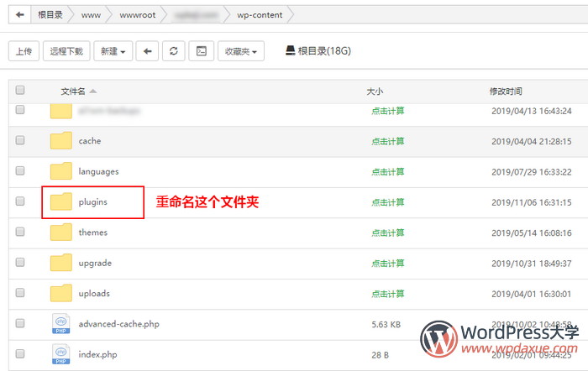Navigate to 根目录 in breadcrumb
The height and width of the screenshot is (371, 588).
tap(50, 14)
